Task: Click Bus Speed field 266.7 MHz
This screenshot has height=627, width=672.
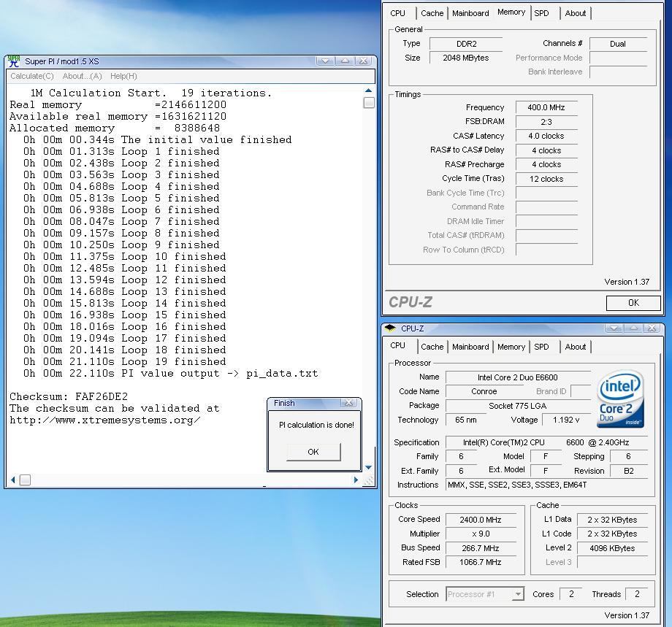Action: [481, 548]
